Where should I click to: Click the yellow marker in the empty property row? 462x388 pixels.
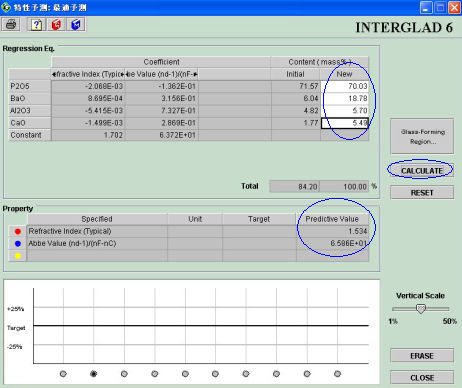click(x=18, y=256)
